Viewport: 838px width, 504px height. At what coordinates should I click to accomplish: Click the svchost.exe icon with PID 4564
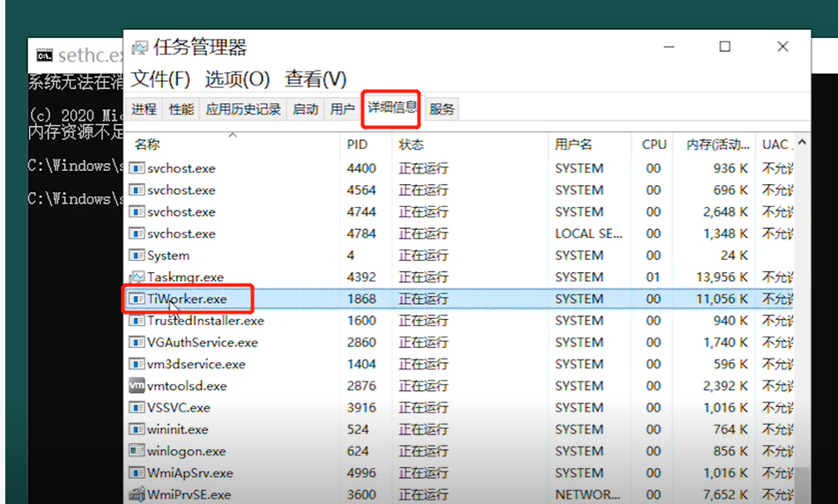(137, 190)
